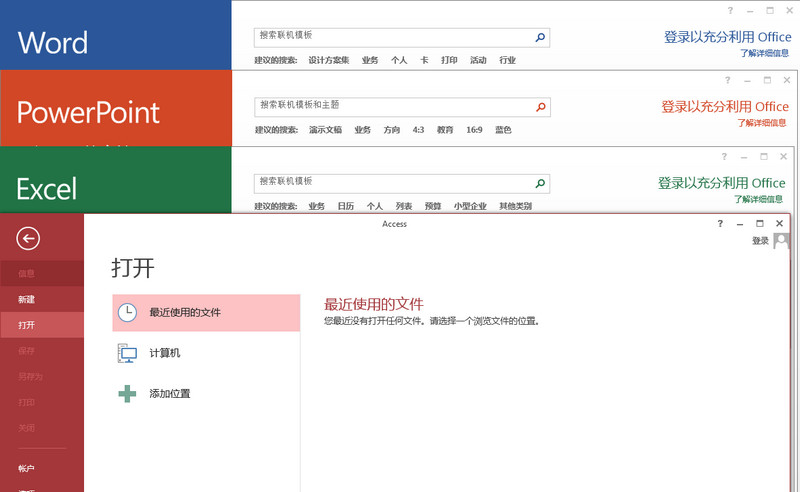The width and height of the screenshot is (800, 492).
Task: Maximize the Access window
Action: [760, 224]
